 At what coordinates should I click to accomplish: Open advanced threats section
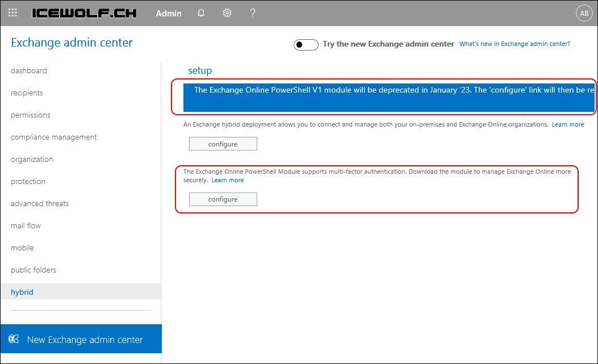[40, 203]
